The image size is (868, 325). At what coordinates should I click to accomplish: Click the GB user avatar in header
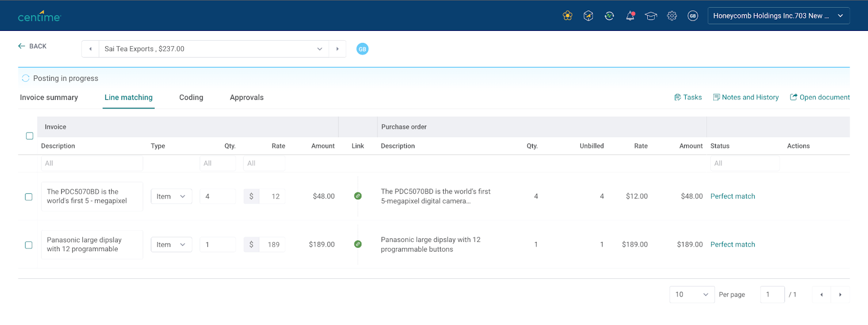click(x=693, y=16)
